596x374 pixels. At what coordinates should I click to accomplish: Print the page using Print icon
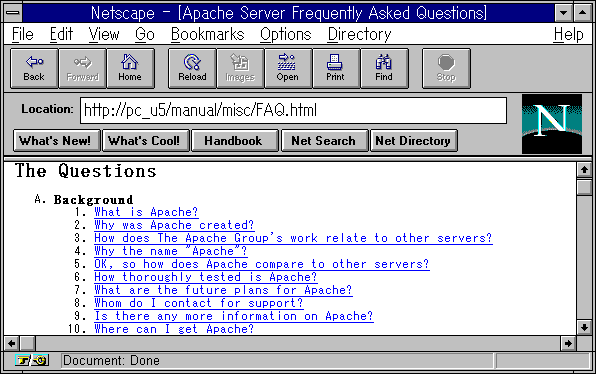click(x=335, y=68)
